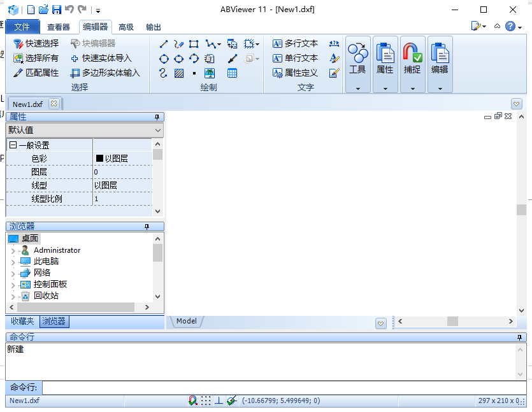Insert a raster image with palm icon

point(210,73)
